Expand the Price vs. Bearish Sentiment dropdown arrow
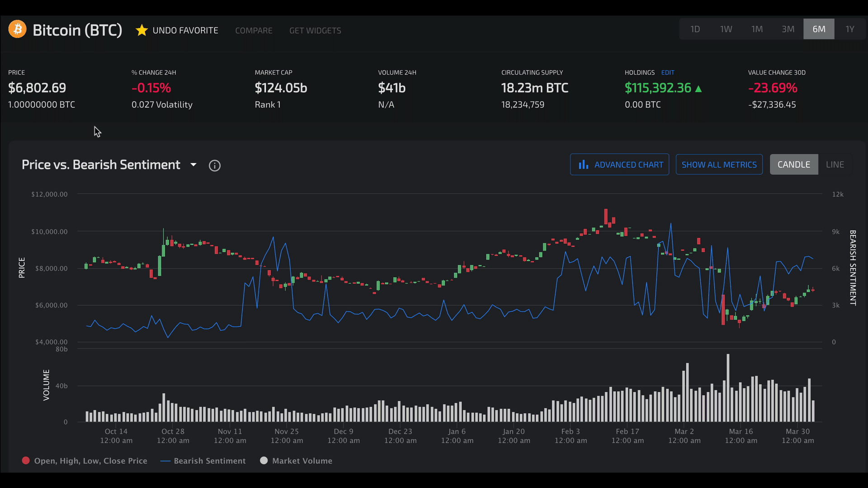Screen dimensions: 868x488 (193, 164)
